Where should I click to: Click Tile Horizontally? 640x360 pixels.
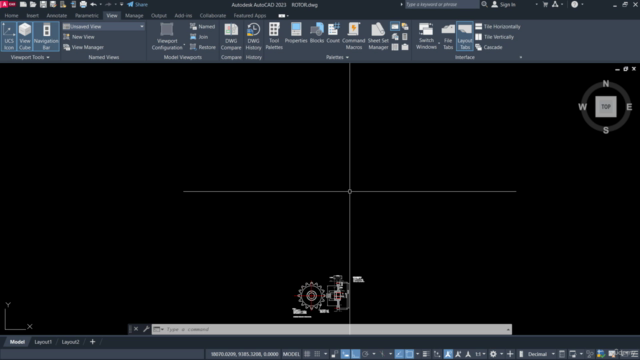tap(498, 27)
